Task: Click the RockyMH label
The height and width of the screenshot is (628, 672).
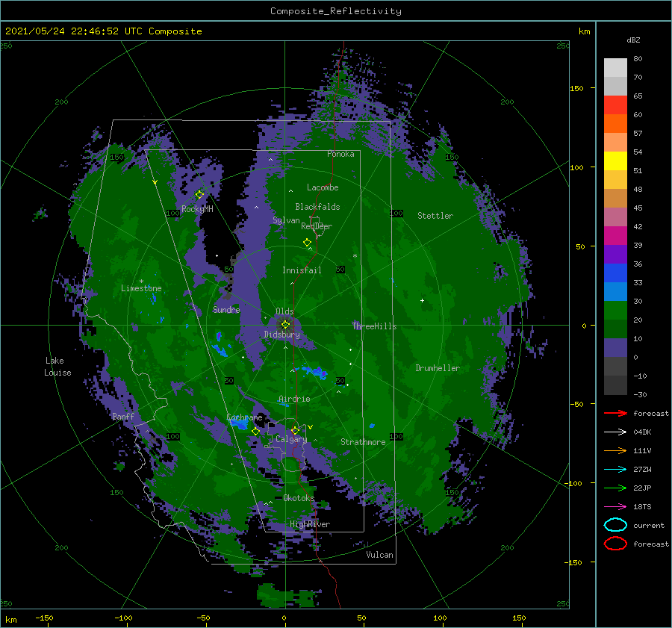Action: tap(197, 209)
